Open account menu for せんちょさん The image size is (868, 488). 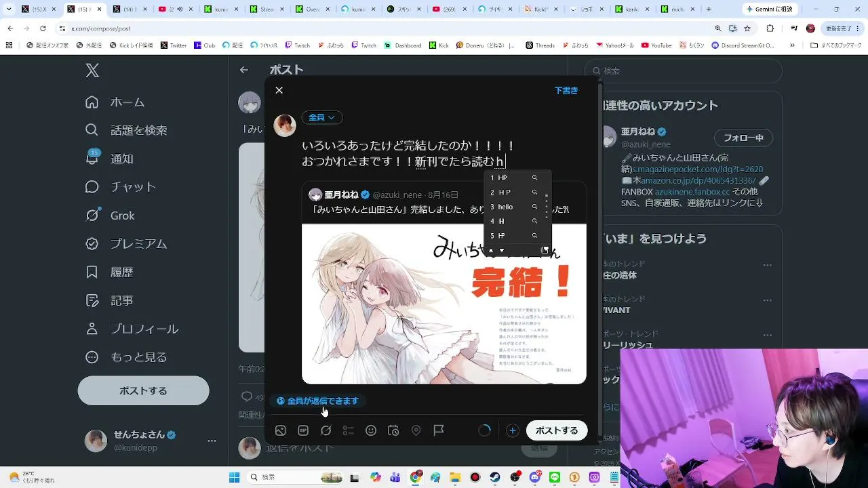tap(150, 441)
